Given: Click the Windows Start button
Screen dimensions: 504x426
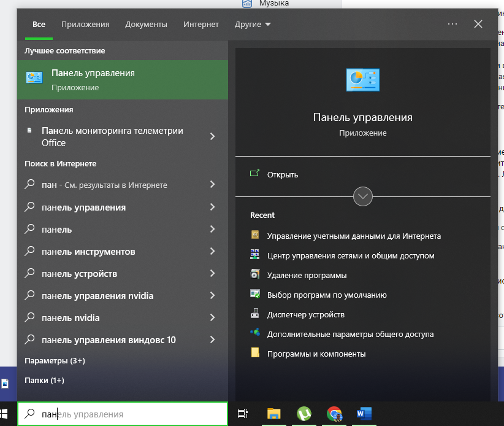Looking at the screenshot, I should point(4,414).
